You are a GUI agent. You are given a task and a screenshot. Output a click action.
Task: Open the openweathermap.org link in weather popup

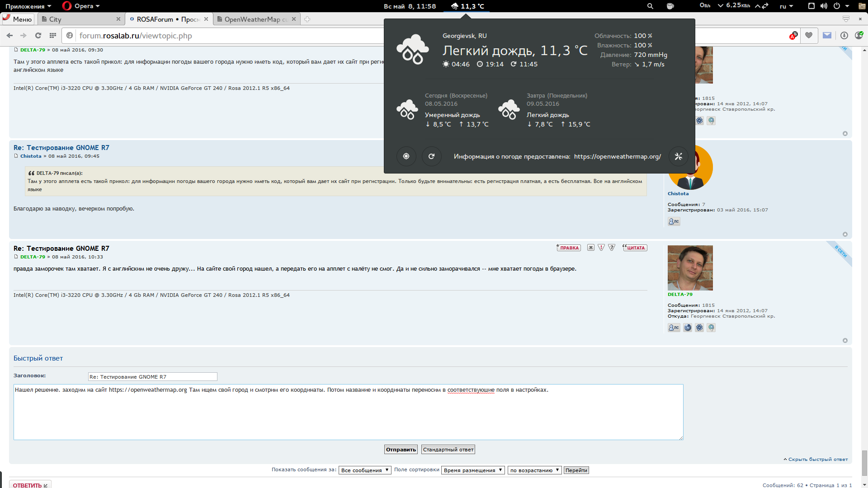[617, 157]
